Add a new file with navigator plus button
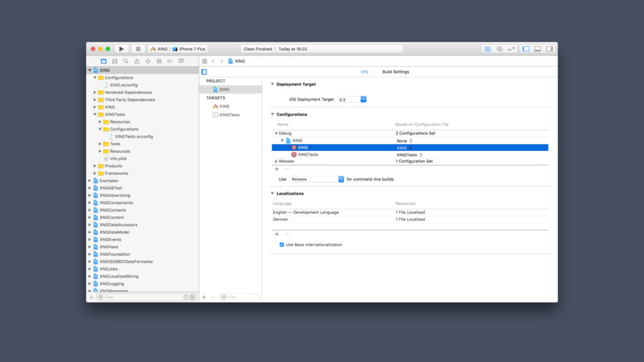The width and height of the screenshot is (644, 362). coord(92,297)
